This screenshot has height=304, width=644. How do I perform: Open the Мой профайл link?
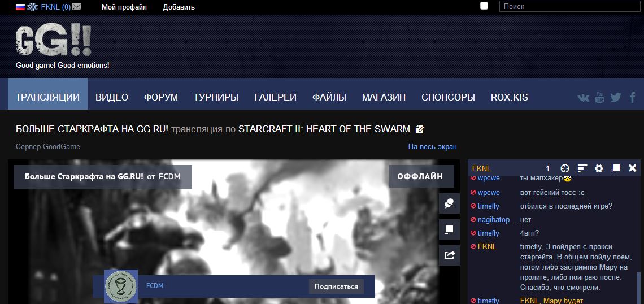pos(124,7)
